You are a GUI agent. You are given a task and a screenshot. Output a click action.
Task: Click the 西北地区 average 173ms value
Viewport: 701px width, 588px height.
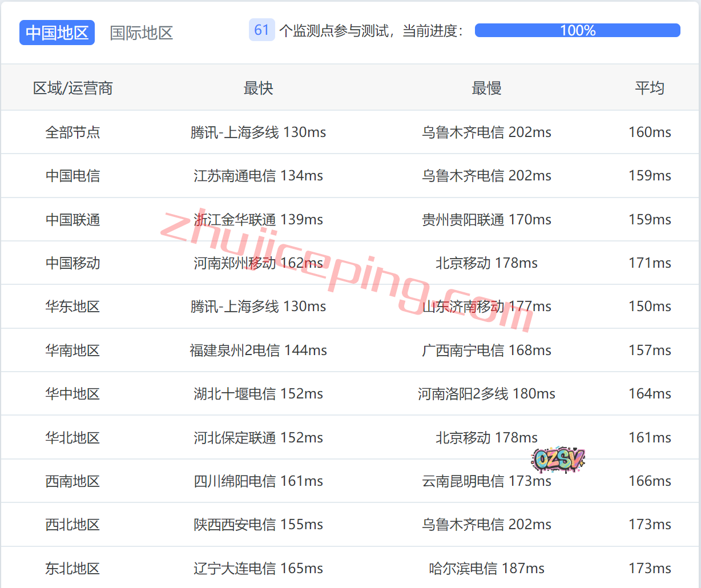click(649, 525)
